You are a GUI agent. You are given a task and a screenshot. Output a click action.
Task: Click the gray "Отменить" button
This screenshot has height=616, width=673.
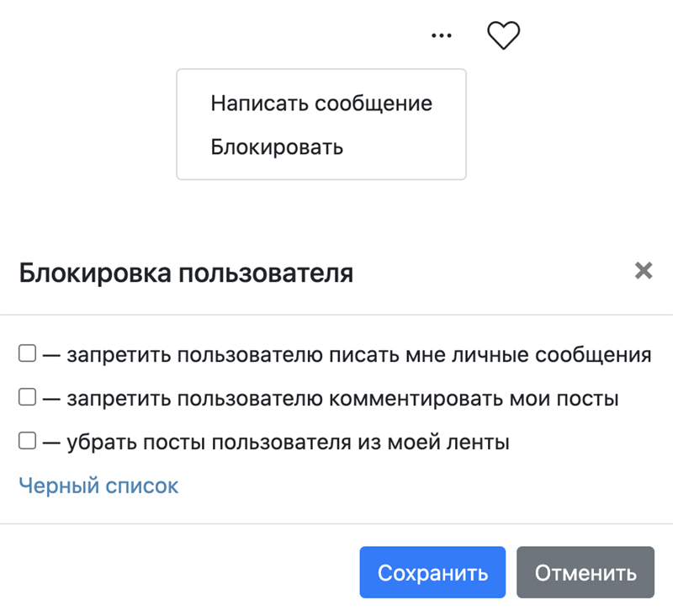pos(585,573)
